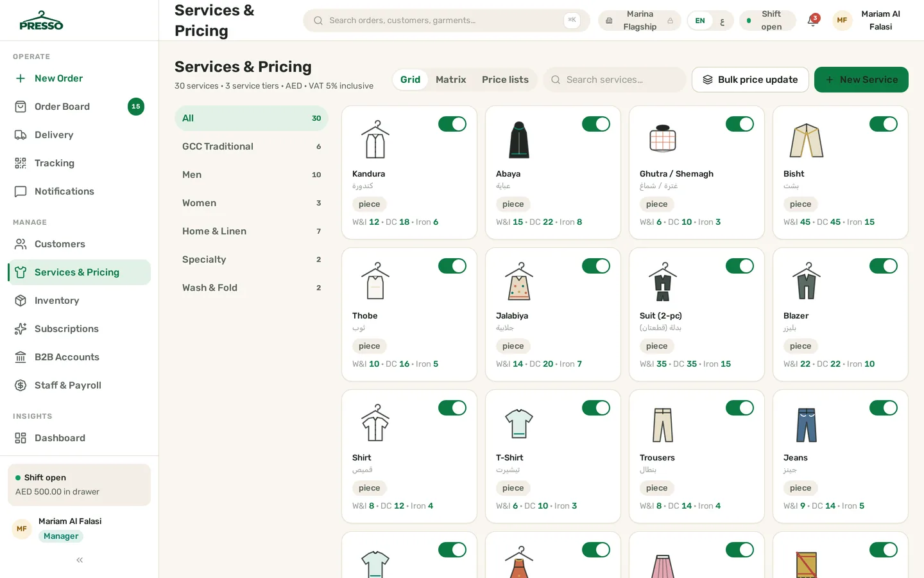
Task: Disable the Kandura service toggle
Action: [452, 124]
